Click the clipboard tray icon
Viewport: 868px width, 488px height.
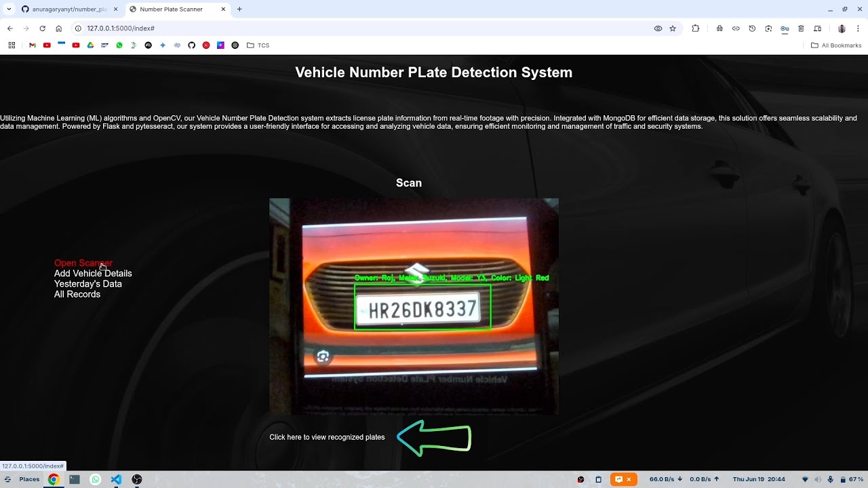coord(598,479)
